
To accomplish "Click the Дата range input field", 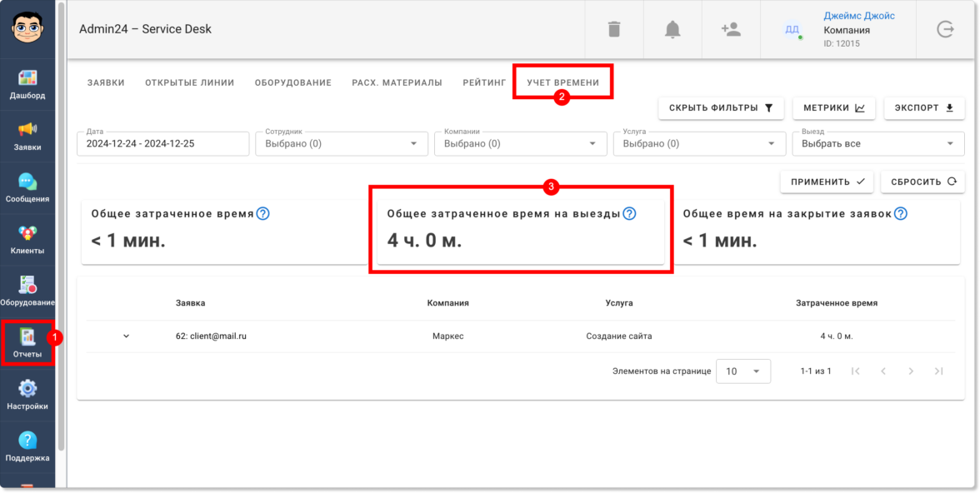I will [163, 144].
